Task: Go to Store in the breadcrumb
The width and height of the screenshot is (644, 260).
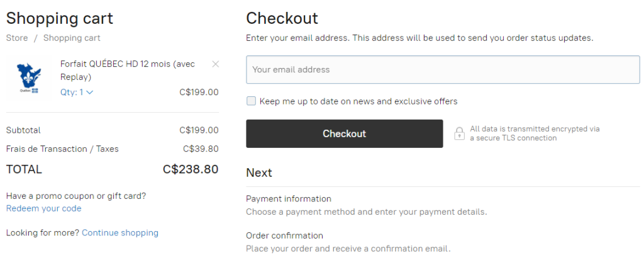Action: [17, 38]
